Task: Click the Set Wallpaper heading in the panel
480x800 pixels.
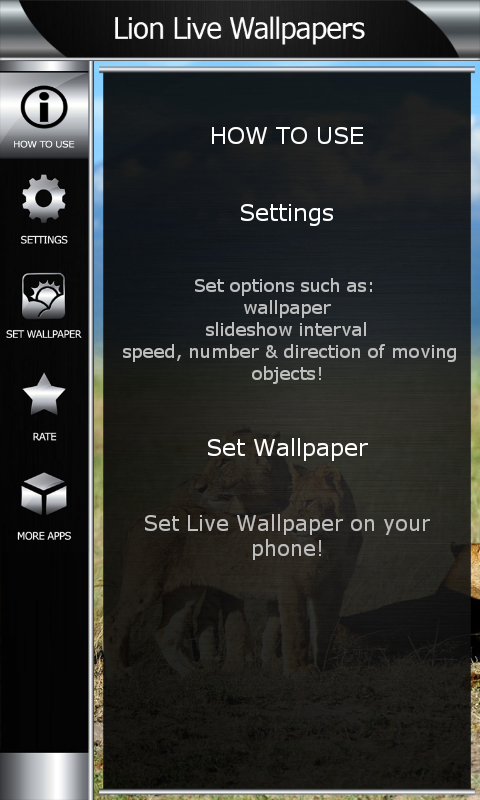Action: click(x=287, y=448)
